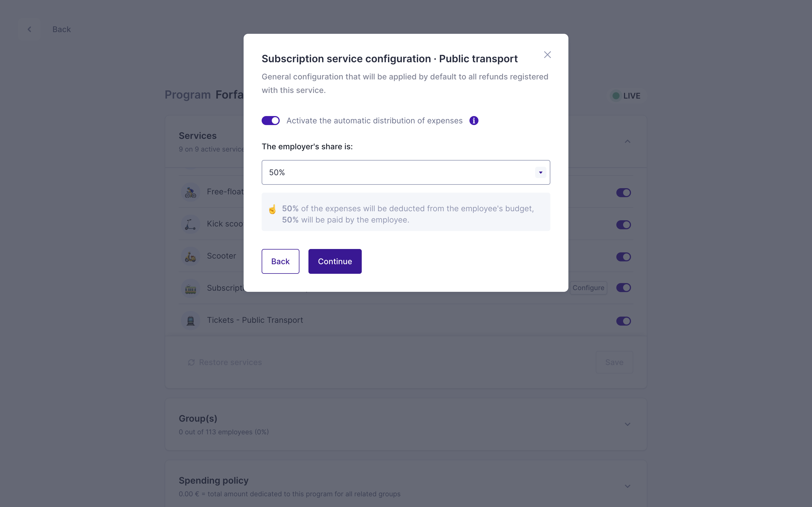The height and width of the screenshot is (507, 812).
Task: Collapse the Services section
Action: 627,141
